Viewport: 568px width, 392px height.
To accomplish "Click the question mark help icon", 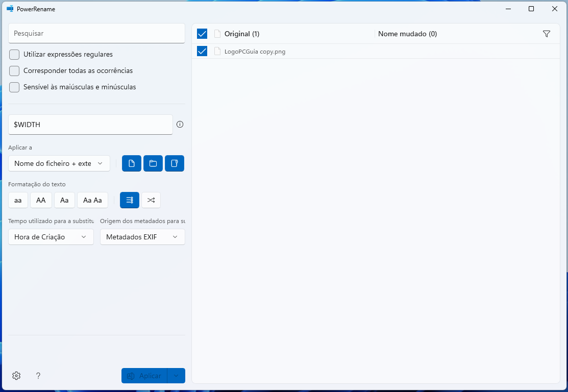I will pos(38,376).
